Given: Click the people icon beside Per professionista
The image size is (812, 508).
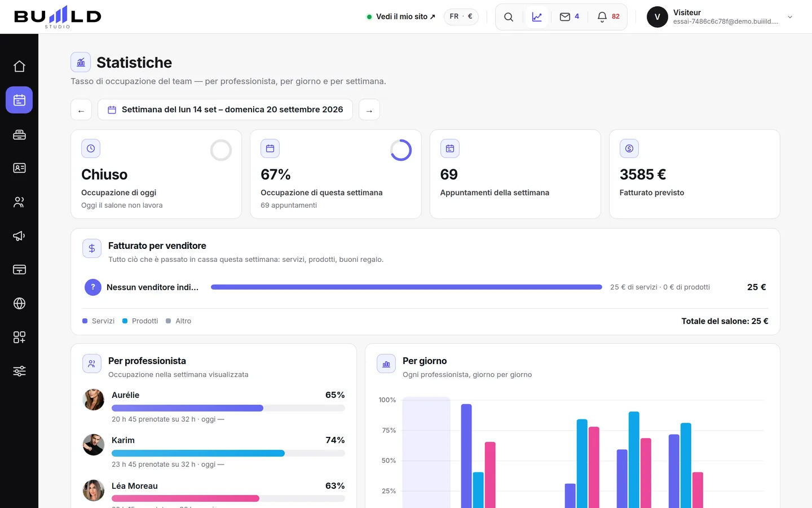Looking at the screenshot, I should [x=92, y=364].
